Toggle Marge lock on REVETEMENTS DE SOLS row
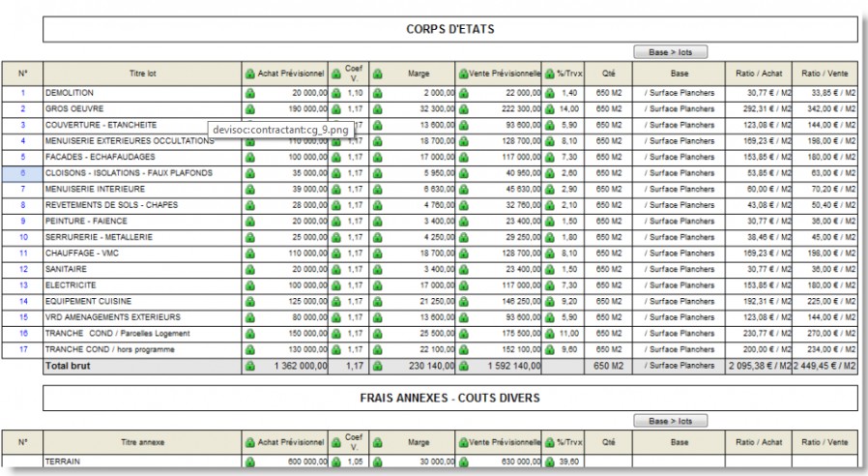The image size is (868, 476). 378,206
